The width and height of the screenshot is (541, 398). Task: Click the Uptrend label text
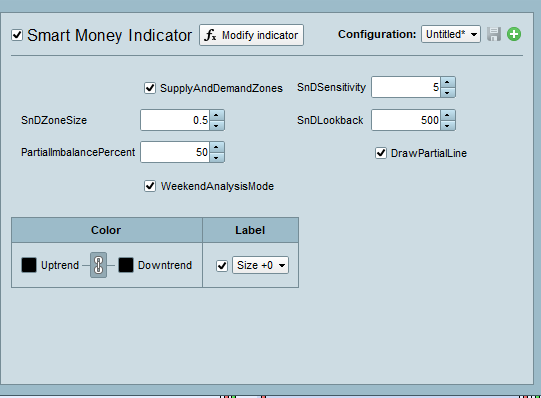click(60, 265)
